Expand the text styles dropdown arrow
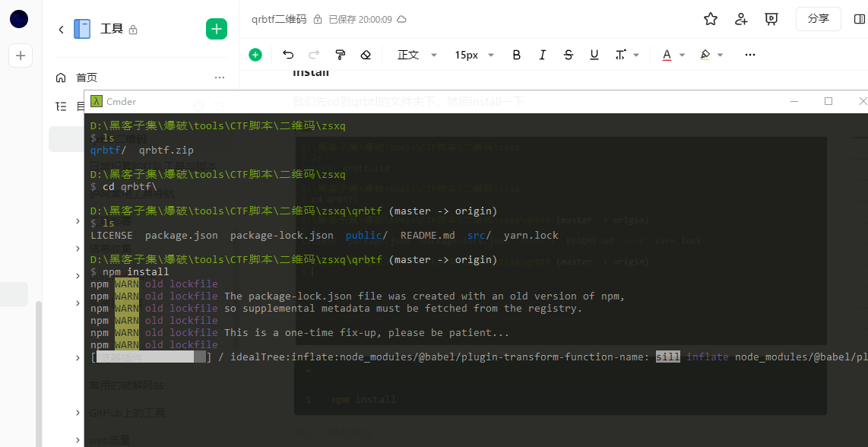This screenshot has width=868, height=447. click(636, 55)
